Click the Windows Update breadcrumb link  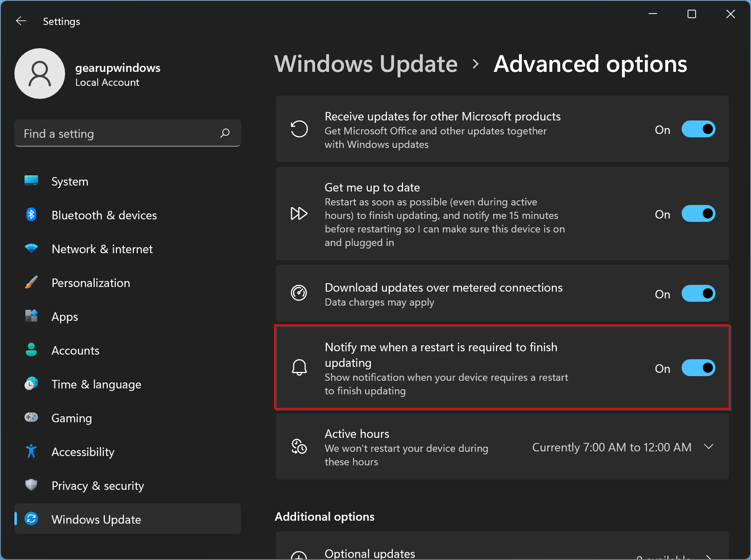tap(366, 64)
